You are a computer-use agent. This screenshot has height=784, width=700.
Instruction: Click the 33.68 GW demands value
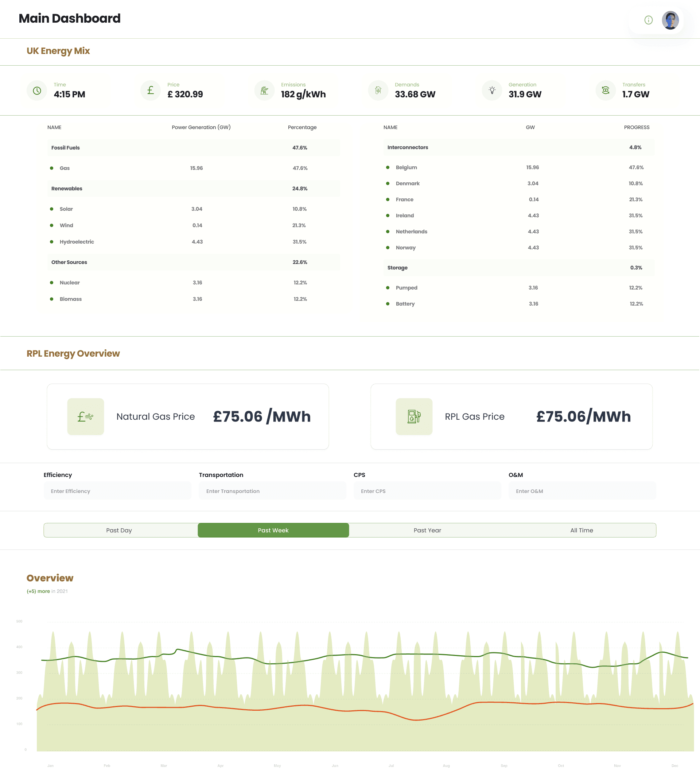tap(415, 94)
